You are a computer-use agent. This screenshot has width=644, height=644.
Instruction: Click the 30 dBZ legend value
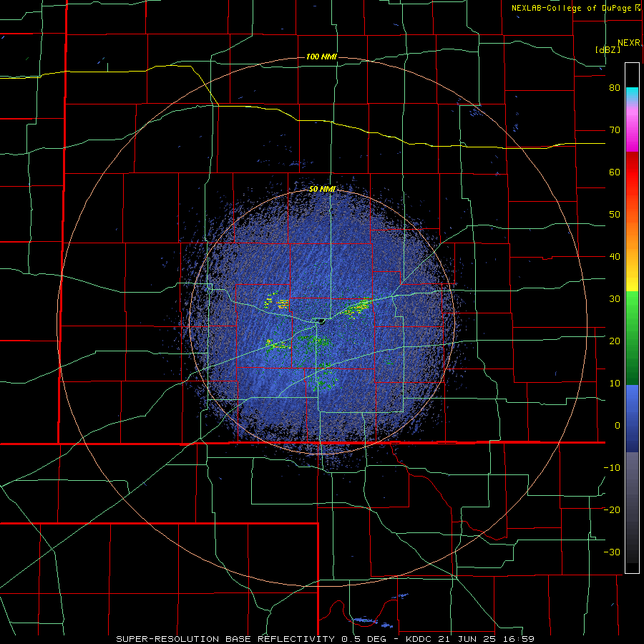click(615, 299)
